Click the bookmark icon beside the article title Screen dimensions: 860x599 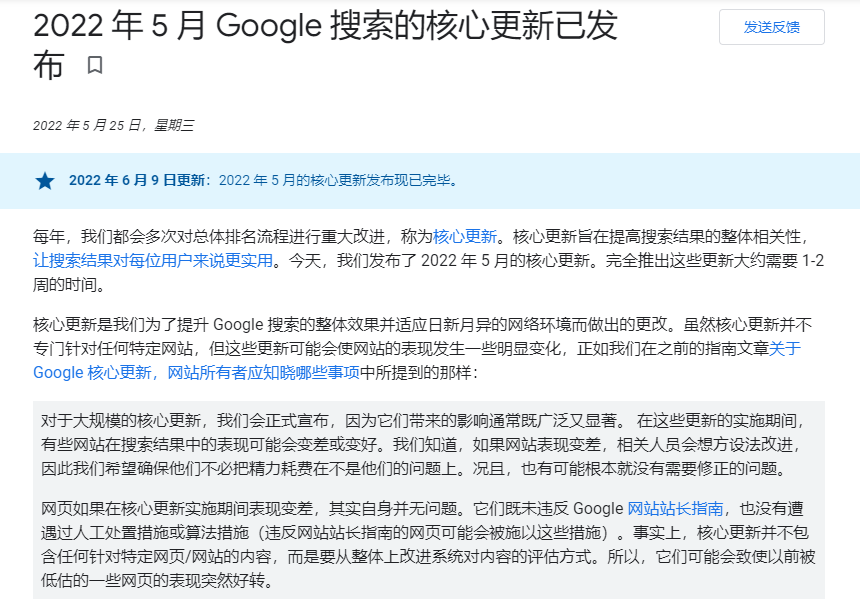95,64
